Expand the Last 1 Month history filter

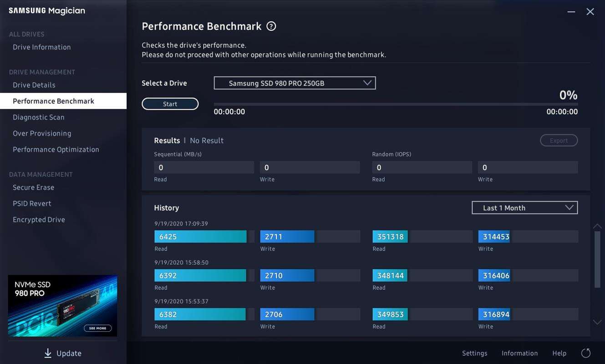click(524, 208)
